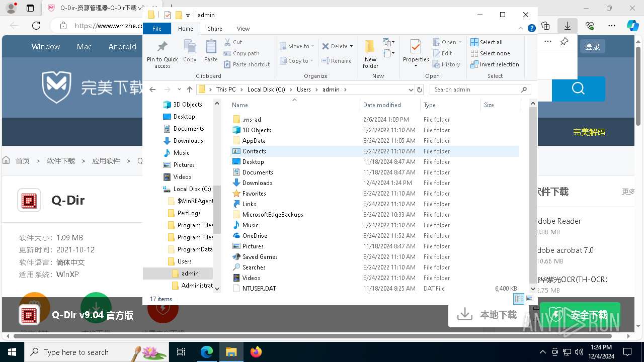
Task: Switch to the Home tab
Action: [x=185, y=29]
